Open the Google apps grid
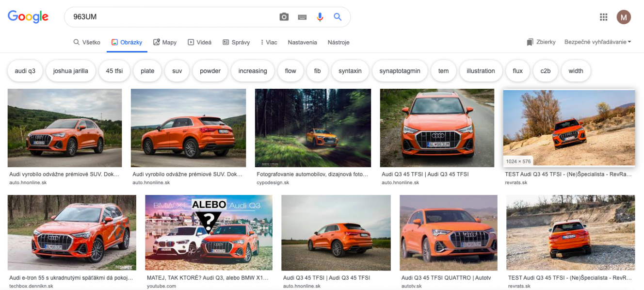This screenshot has width=644, height=290. pyautogui.click(x=604, y=17)
